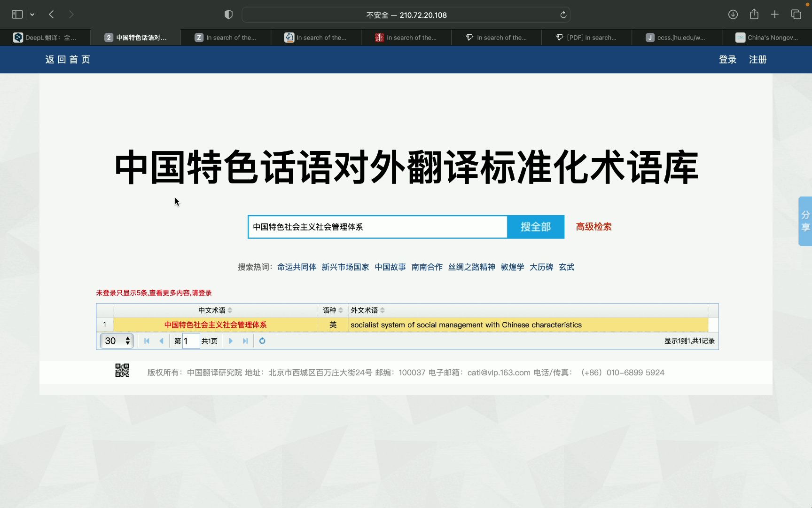Click the QR code image in footer
The image size is (812, 508).
coord(122,371)
